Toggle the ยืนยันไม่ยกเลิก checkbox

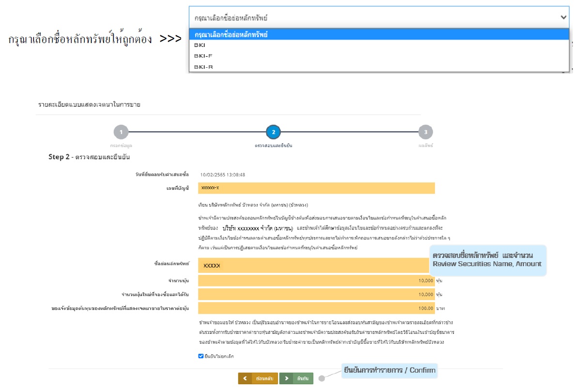point(201,356)
